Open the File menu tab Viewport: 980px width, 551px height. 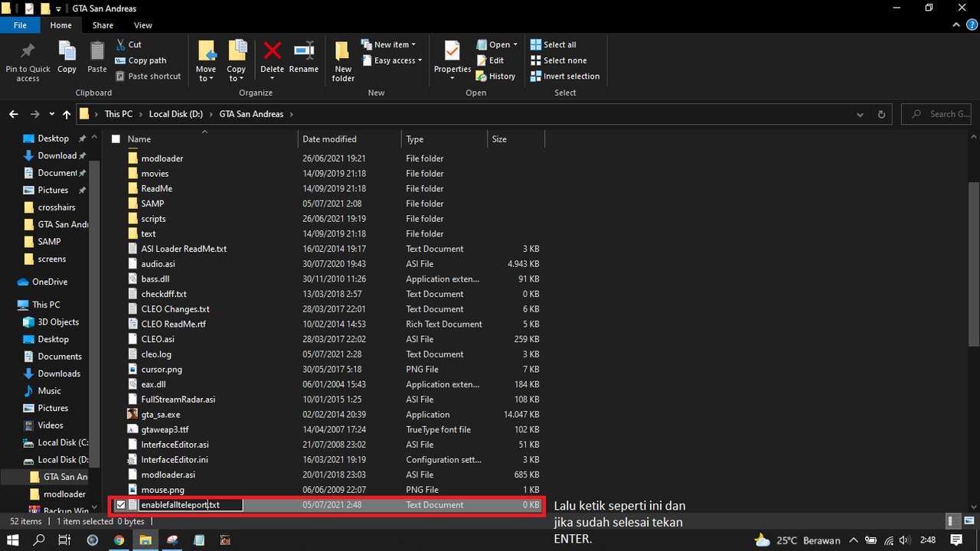(21, 25)
